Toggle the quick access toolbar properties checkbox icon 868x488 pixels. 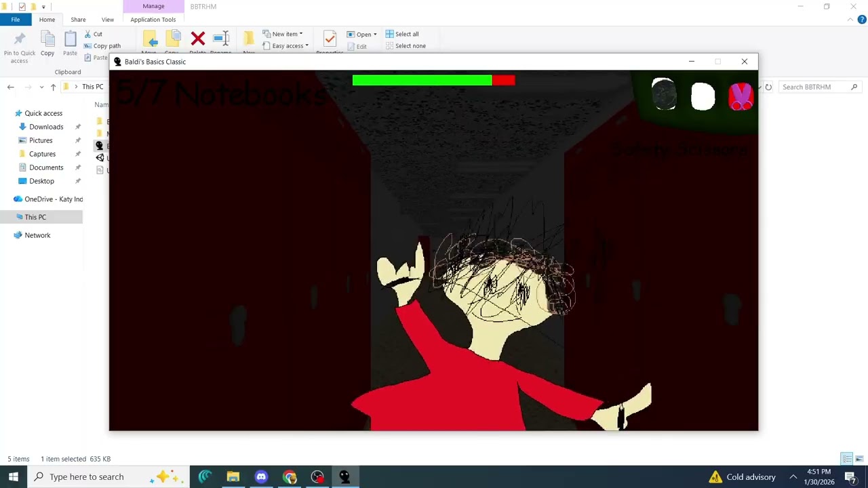(x=22, y=7)
